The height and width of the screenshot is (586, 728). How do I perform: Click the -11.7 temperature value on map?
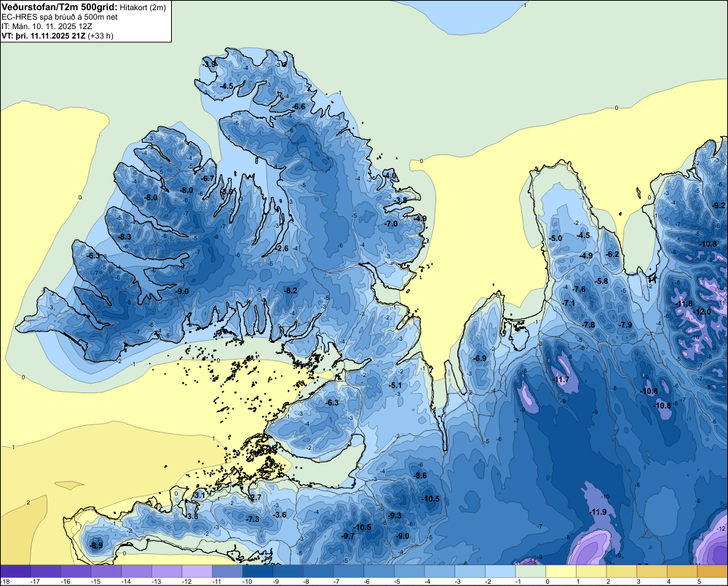pyautogui.click(x=561, y=380)
